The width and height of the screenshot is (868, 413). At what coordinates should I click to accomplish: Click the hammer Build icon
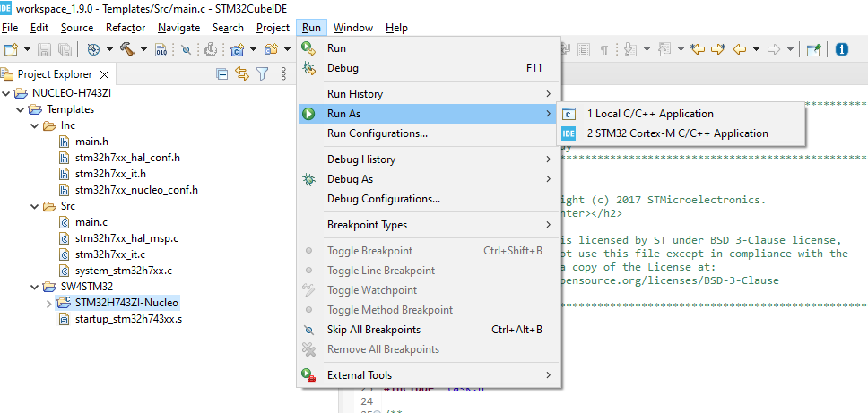point(127,50)
